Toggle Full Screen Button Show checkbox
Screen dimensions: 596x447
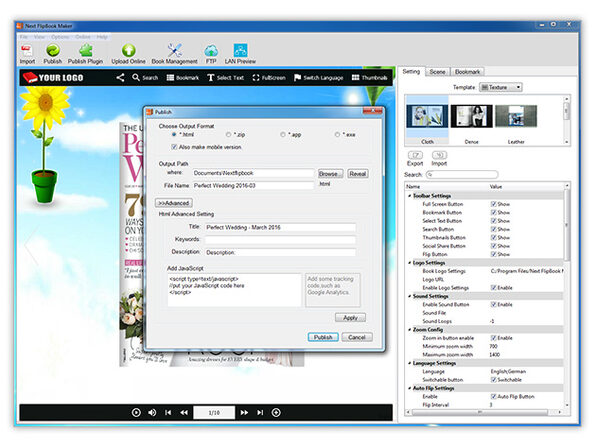pos(493,204)
